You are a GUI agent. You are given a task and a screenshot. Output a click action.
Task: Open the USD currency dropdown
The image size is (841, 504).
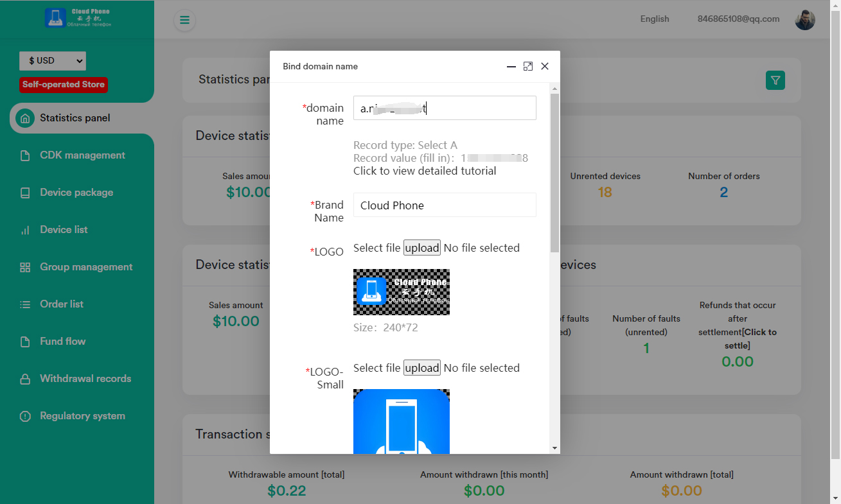tap(53, 60)
